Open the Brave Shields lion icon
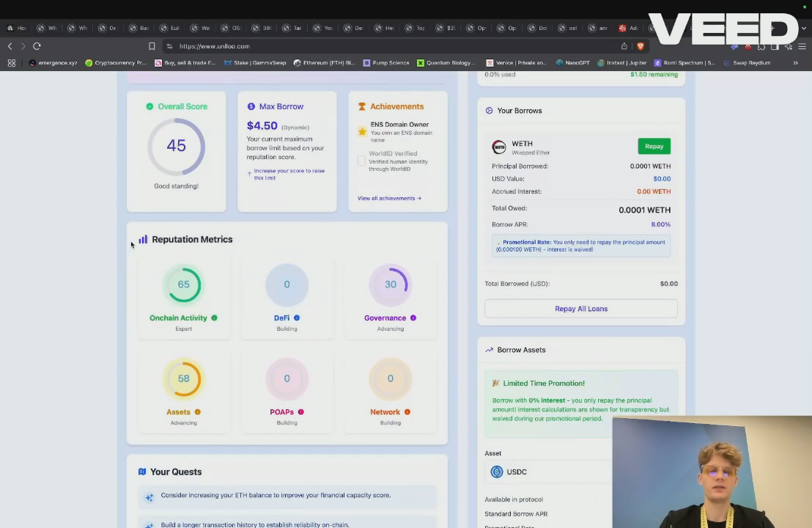 point(641,46)
